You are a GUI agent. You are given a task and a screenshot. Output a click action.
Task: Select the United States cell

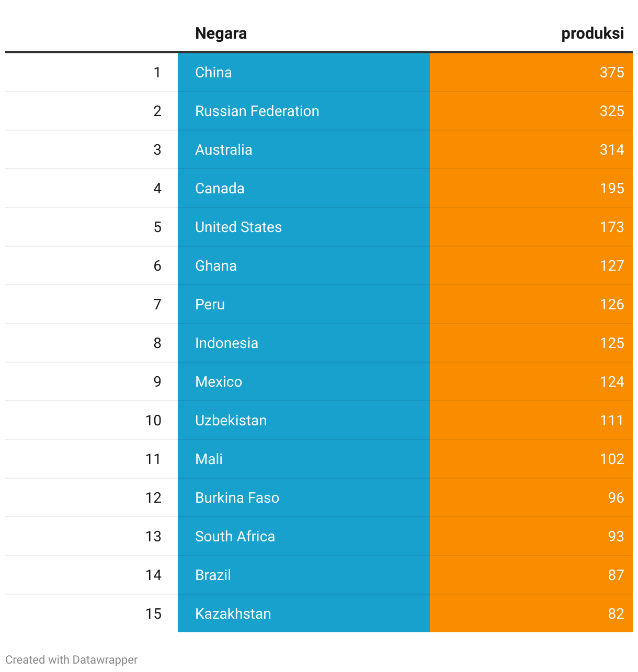coord(238,227)
